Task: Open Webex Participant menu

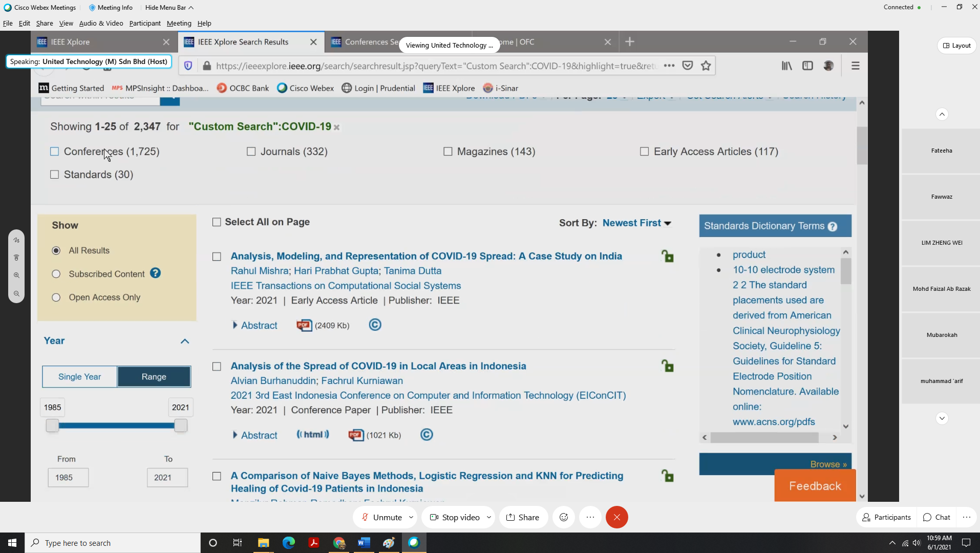Action: 145,23
